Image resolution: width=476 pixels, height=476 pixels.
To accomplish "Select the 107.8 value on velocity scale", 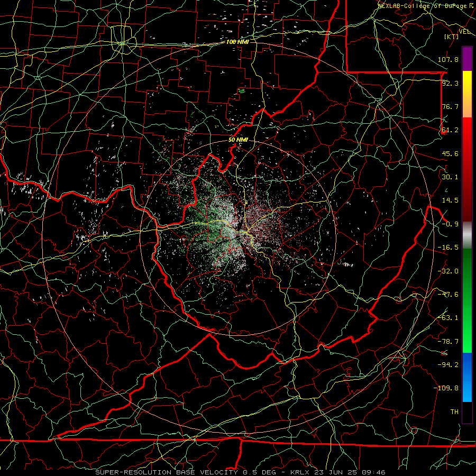I will coord(448,59).
